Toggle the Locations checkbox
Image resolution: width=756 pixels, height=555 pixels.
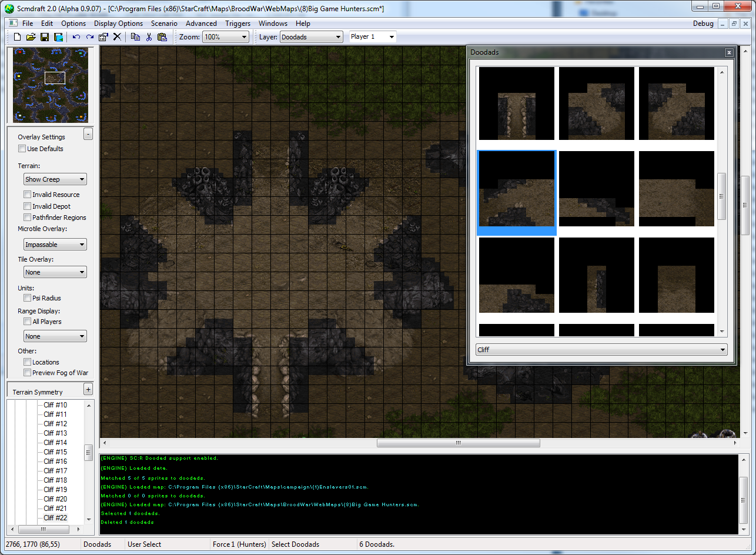click(x=27, y=362)
